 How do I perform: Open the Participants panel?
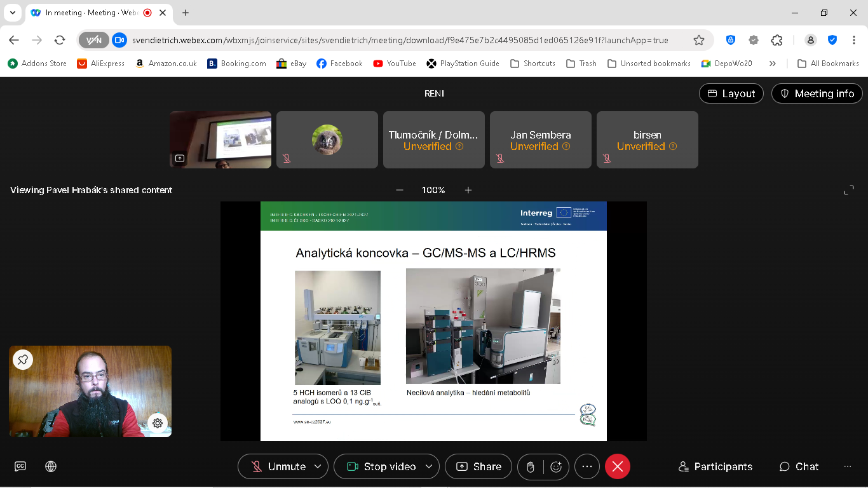point(715,466)
